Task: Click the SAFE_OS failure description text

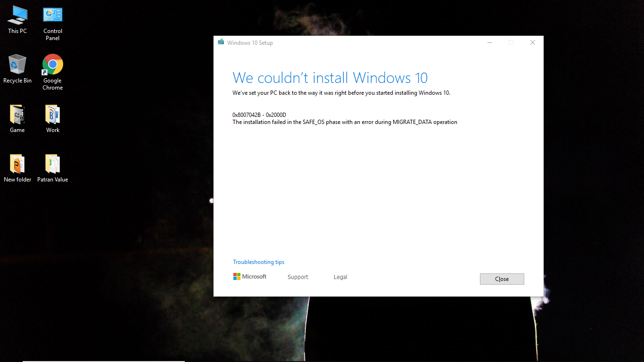Action: (344, 122)
